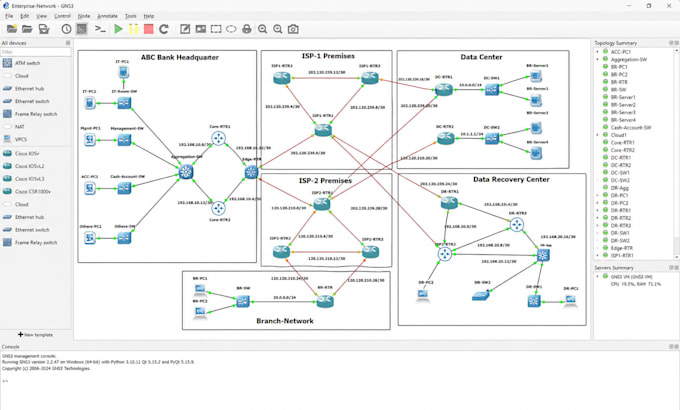Image resolution: width=680 pixels, height=410 pixels.
Task: Click the GNS3 management console area
Action: coord(340,380)
